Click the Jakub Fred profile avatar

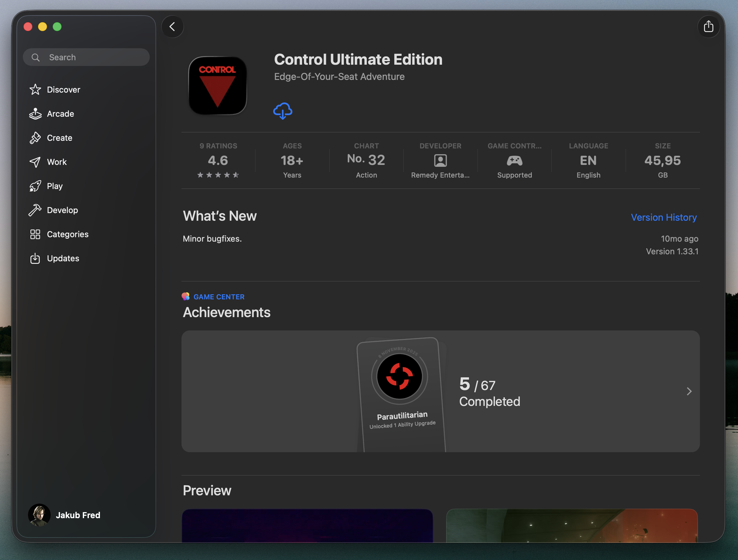[39, 515]
